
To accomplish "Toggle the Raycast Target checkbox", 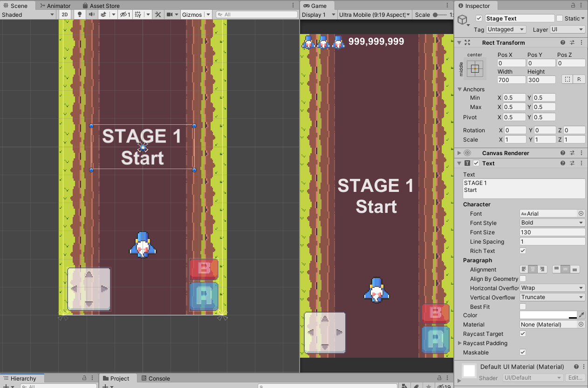I will pyautogui.click(x=523, y=334).
